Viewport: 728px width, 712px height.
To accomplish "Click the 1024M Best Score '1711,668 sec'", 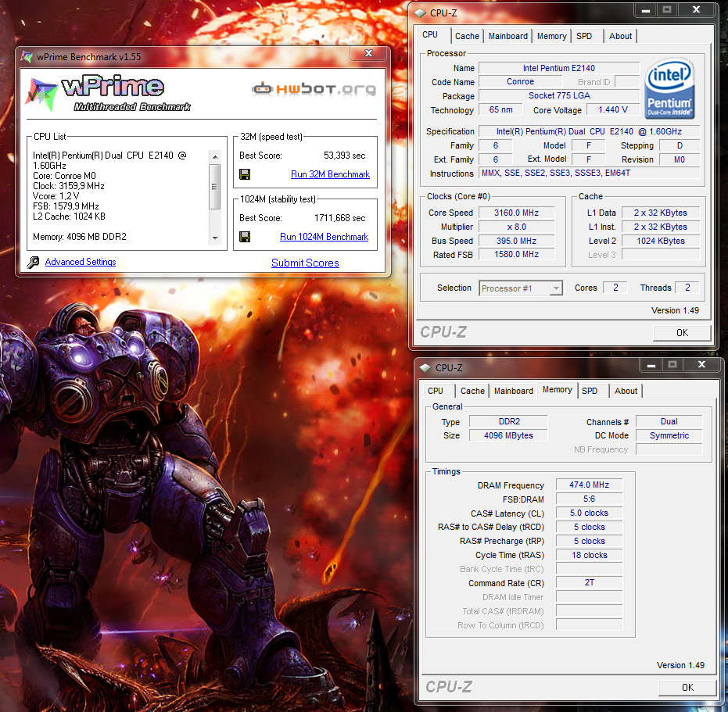I will pos(340,218).
